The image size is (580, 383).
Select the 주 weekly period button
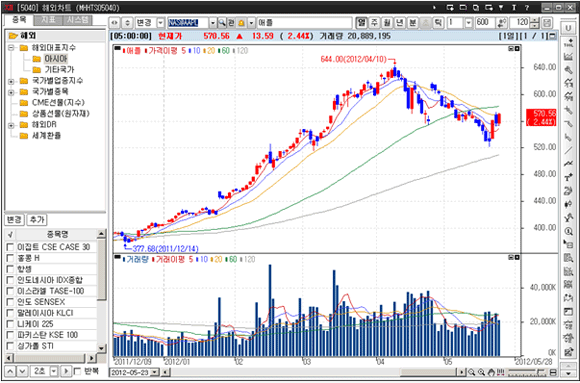(x=374, y=23)
